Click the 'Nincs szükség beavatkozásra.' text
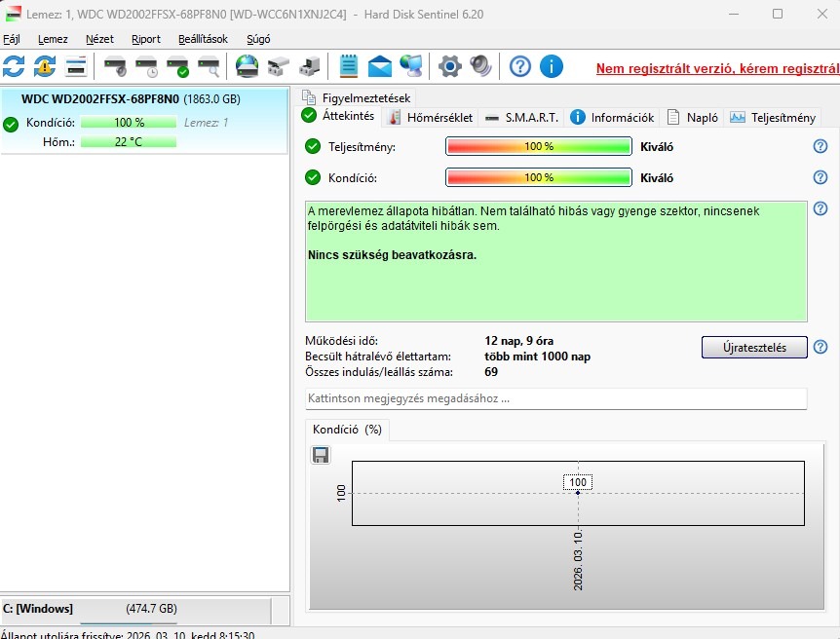This screenshot has height=639, width=840. point(392,255)
